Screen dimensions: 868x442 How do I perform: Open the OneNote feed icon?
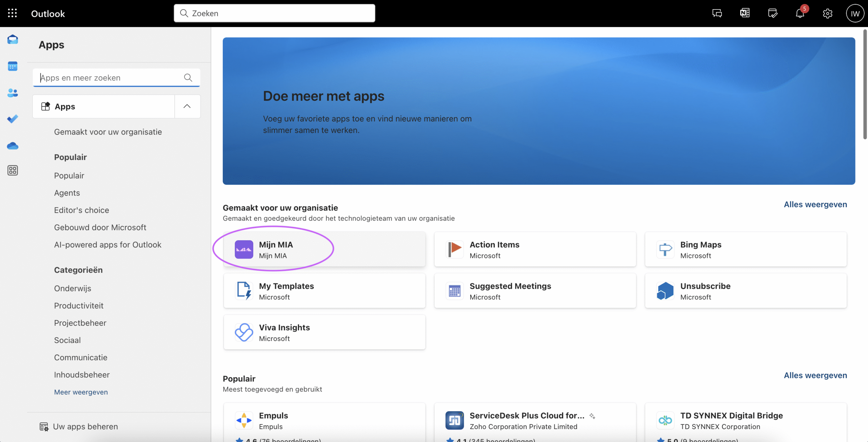[745, 13]
